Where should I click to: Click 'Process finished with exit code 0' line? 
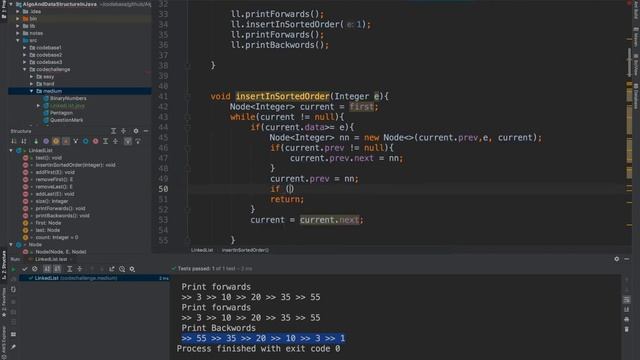pyautogui.click(x=258, y=349)
